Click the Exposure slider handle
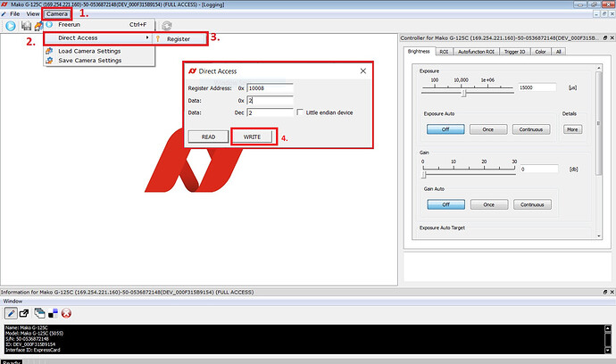 [464, 93]
